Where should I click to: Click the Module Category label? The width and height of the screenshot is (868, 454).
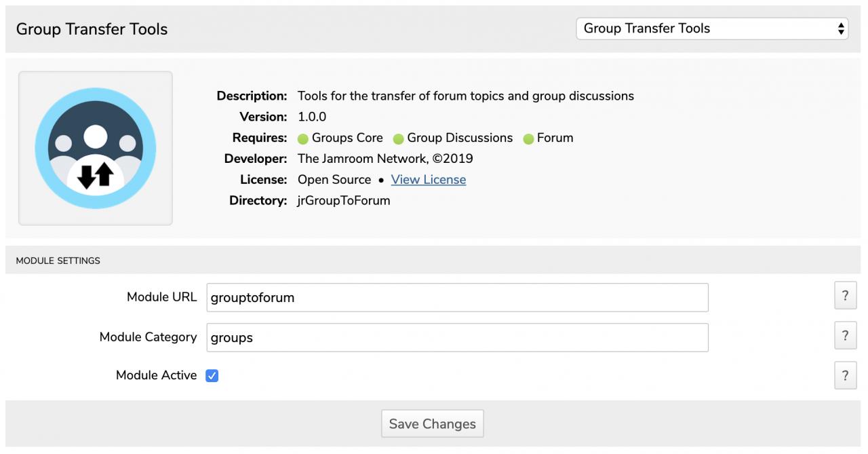pyautogui.click(x=148, y=337)
